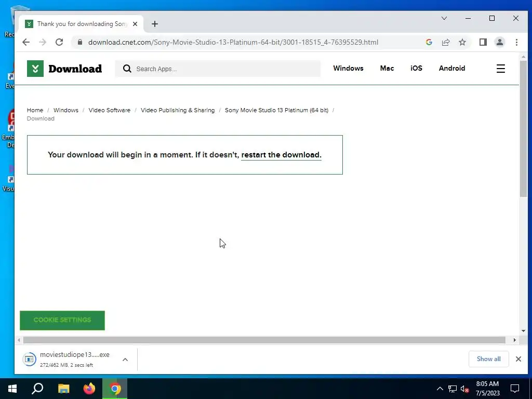Click the Thank you for downloading tab
The height and width of the screenshot is (399, 532).
click(82, 24)
